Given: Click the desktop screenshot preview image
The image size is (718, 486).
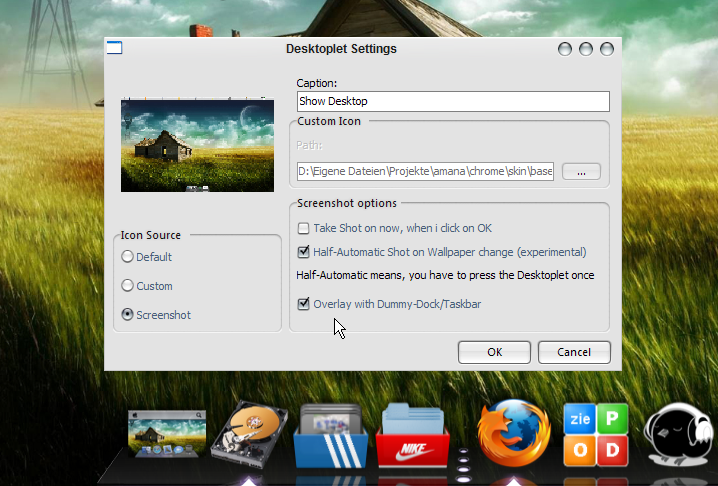Looking at the screenshot, I should click(197, 144).
